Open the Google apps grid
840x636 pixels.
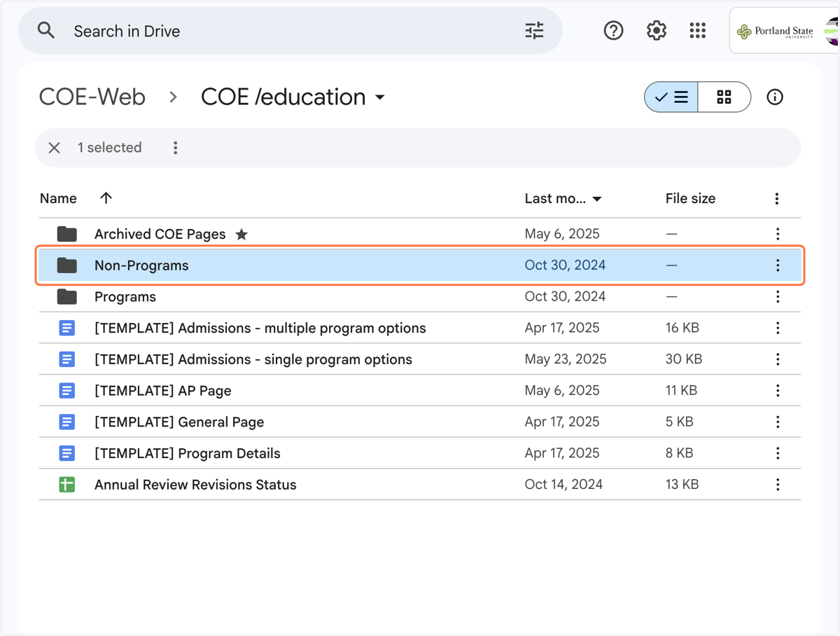tap(697, 30)
